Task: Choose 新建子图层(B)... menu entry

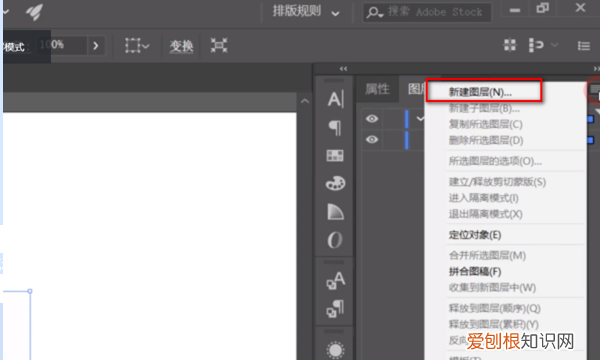Action: click(484, 108)
